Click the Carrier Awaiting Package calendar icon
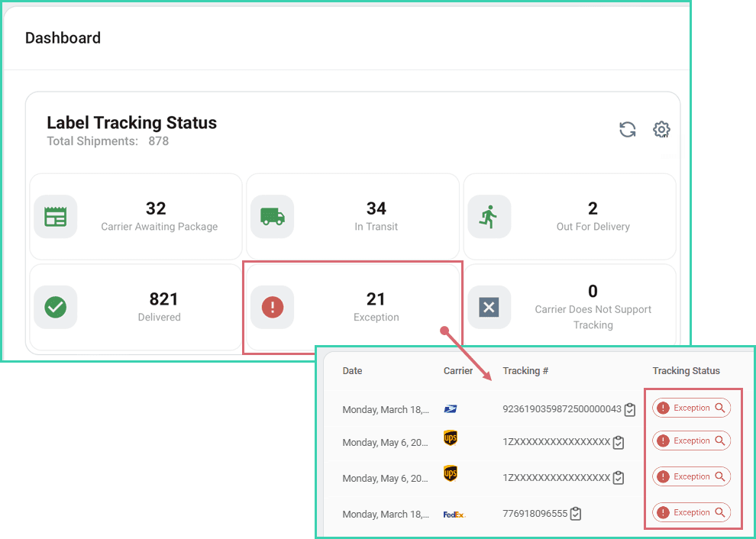This screenshot has height=539, width=756. click(x=56, y=217)
